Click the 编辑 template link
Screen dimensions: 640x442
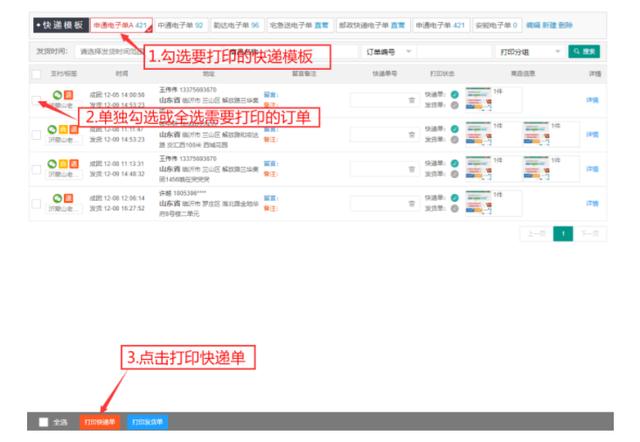point(533,25)
